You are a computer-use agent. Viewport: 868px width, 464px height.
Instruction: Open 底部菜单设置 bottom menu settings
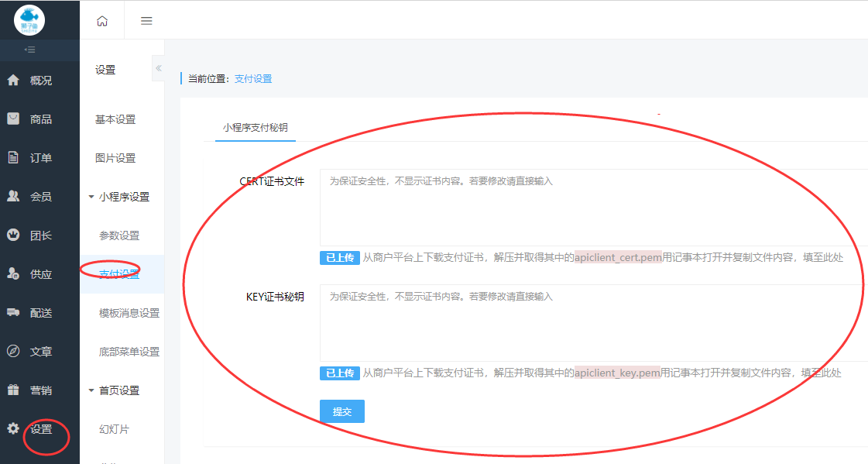[129, 352]
